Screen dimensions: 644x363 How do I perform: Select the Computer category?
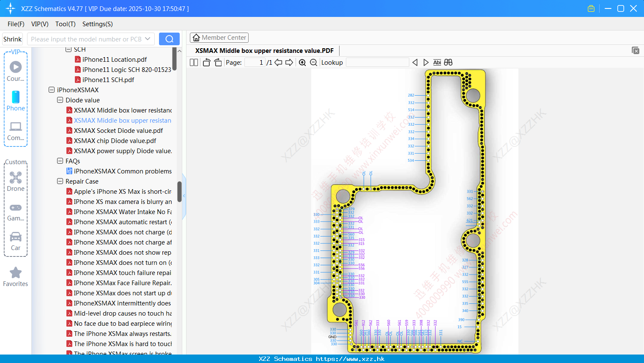(x=16, y=131)
